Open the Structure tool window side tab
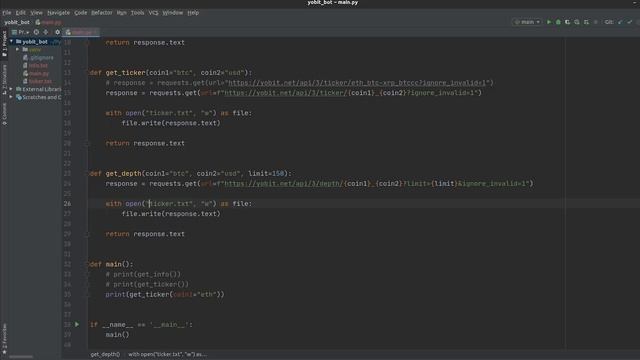The height and width of the screenshot is (360, 640). tap(4, 79)
